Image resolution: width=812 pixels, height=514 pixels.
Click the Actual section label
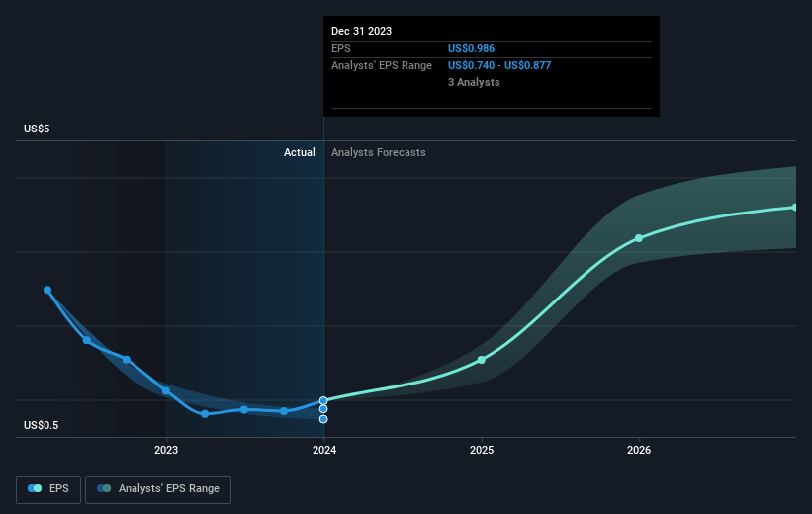tap(300, 152)
